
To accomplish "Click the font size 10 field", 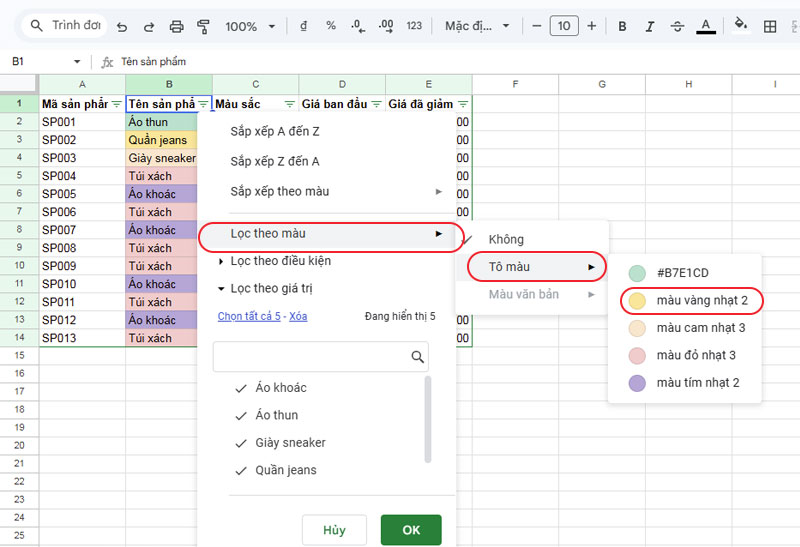I will 564,26.
